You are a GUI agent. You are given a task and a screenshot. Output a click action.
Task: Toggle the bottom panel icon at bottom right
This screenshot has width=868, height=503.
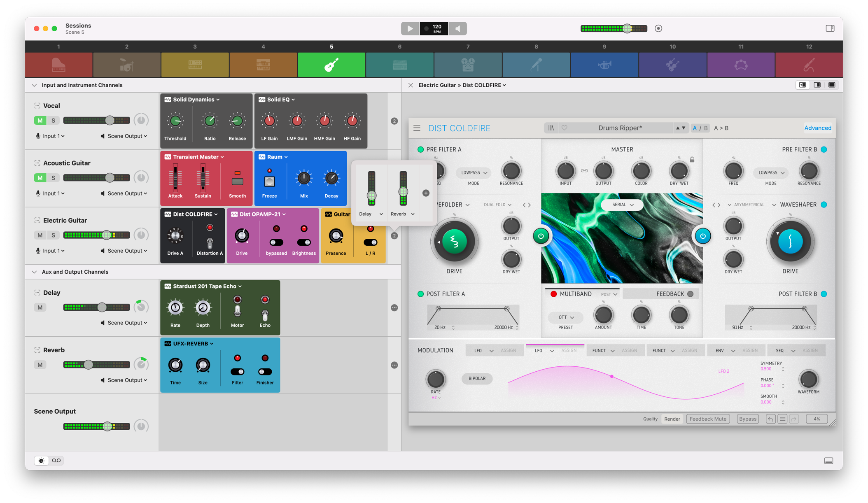coord(829,461)
